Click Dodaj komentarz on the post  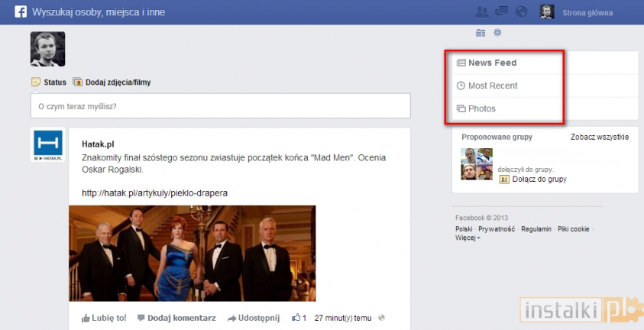176,318
